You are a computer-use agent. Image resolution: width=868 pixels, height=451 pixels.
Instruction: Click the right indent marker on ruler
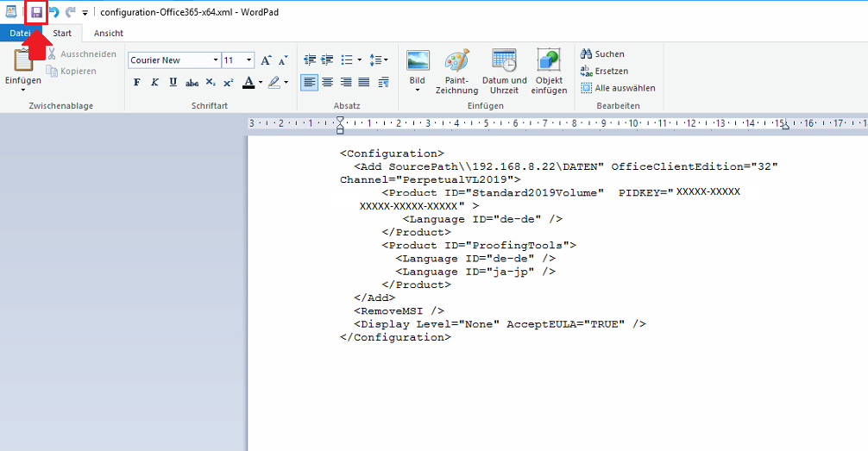coord(785,126)
